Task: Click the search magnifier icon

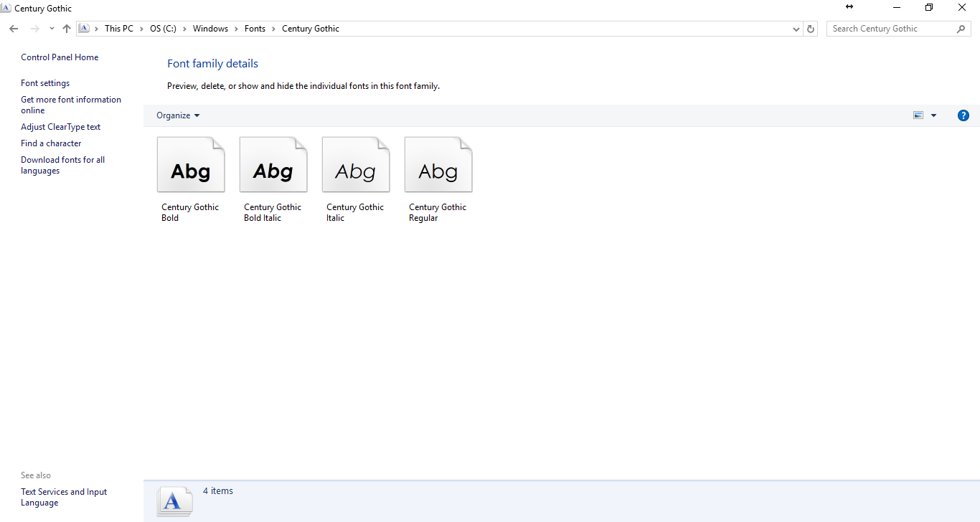Action: [x=961, y=29]
